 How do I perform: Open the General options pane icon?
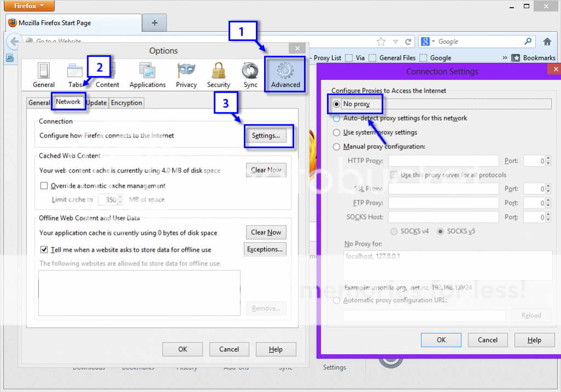coord(44,75)
